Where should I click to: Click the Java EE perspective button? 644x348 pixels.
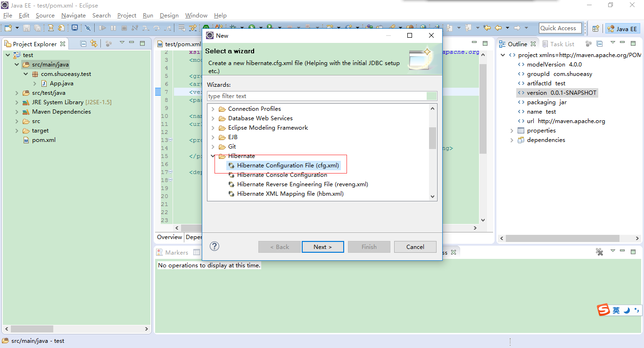(x=623, y=29)
